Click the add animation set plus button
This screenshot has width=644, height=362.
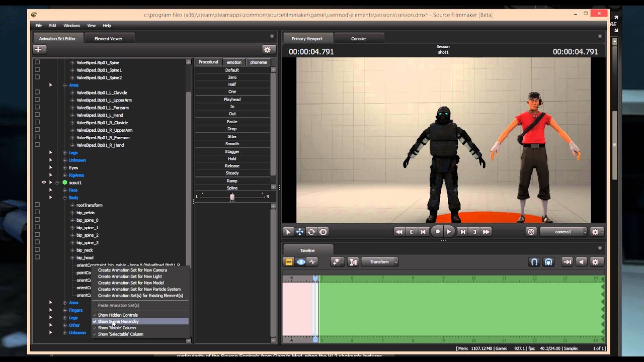(x=40, y=49)
